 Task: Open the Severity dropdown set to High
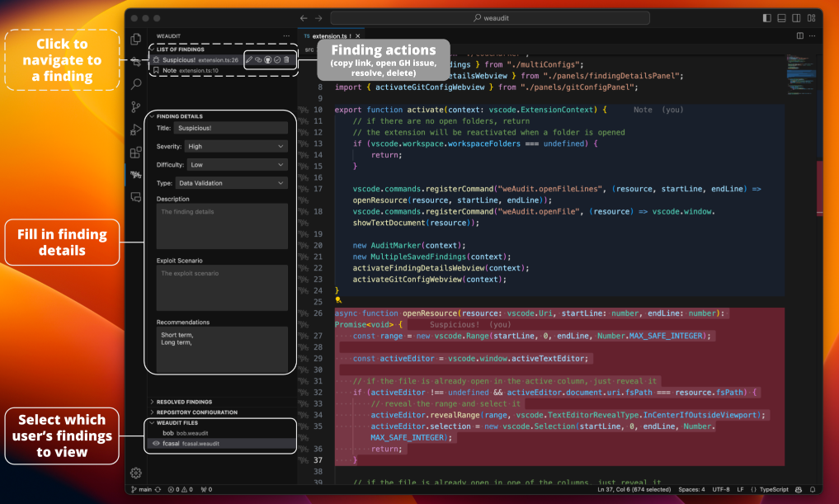click(x=235, y=146)
